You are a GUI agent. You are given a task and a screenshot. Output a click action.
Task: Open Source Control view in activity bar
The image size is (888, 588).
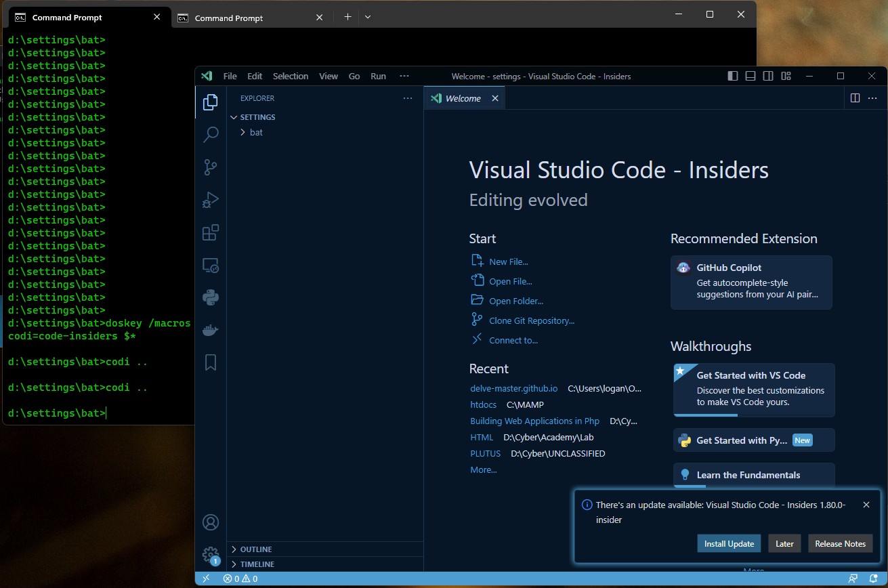(211, 167)
